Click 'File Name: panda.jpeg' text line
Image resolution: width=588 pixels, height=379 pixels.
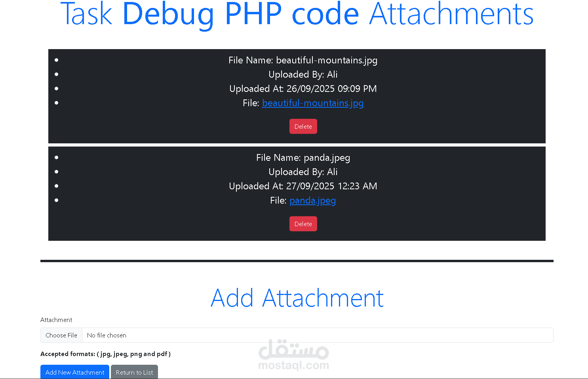point(303,158)
